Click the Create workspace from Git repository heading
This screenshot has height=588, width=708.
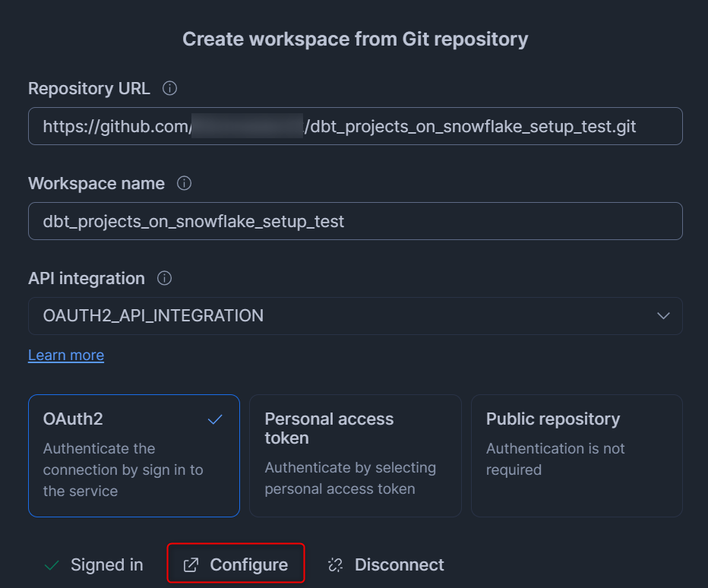[355, 39]
